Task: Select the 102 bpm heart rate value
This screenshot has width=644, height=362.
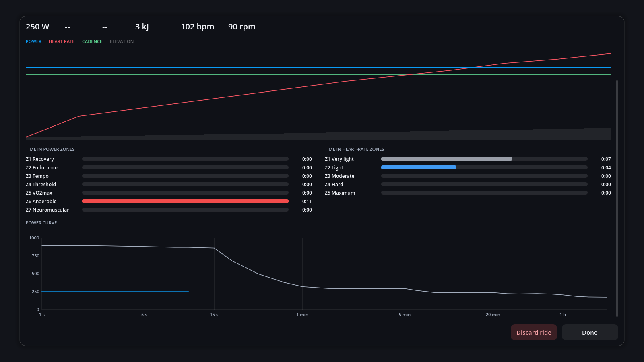Action: coord(197,27)
